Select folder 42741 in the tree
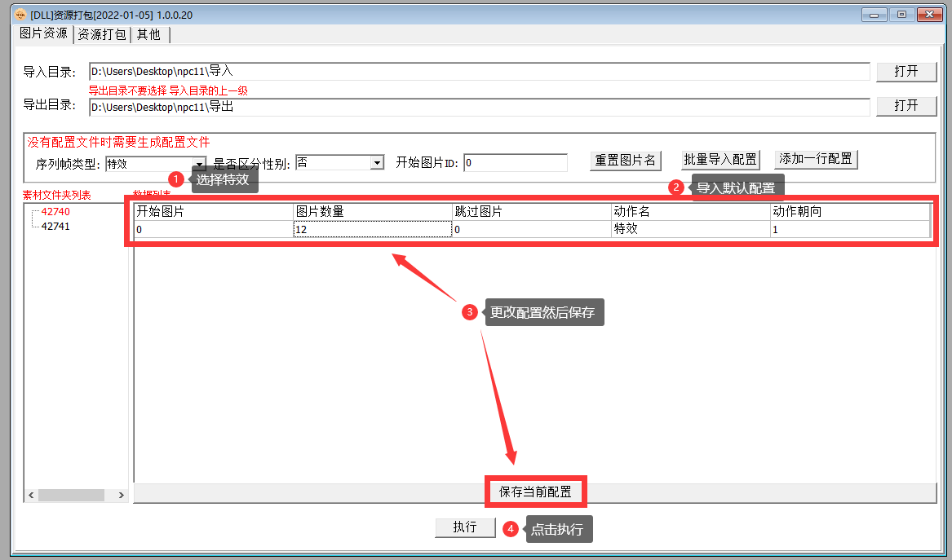This screenshot has height=560, width=952. pos(55,227)
